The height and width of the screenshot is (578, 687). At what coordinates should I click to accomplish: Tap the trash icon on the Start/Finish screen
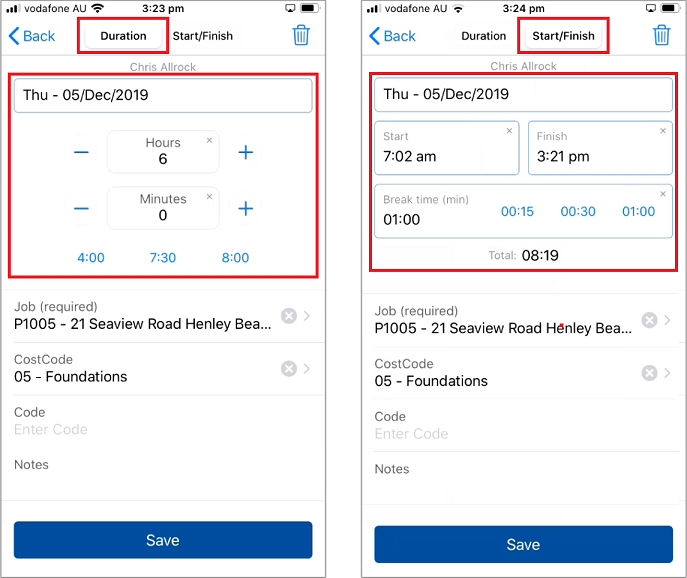(x=661, y=36)
